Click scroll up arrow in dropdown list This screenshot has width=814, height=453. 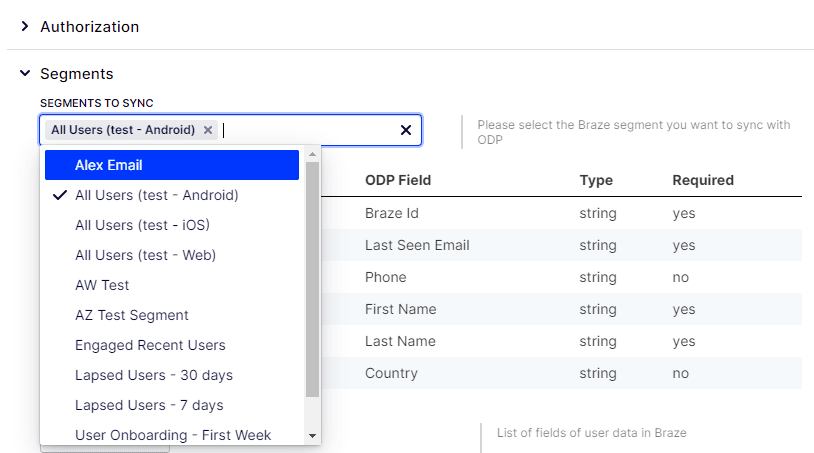pyautogui.click(x=312, y=155)
